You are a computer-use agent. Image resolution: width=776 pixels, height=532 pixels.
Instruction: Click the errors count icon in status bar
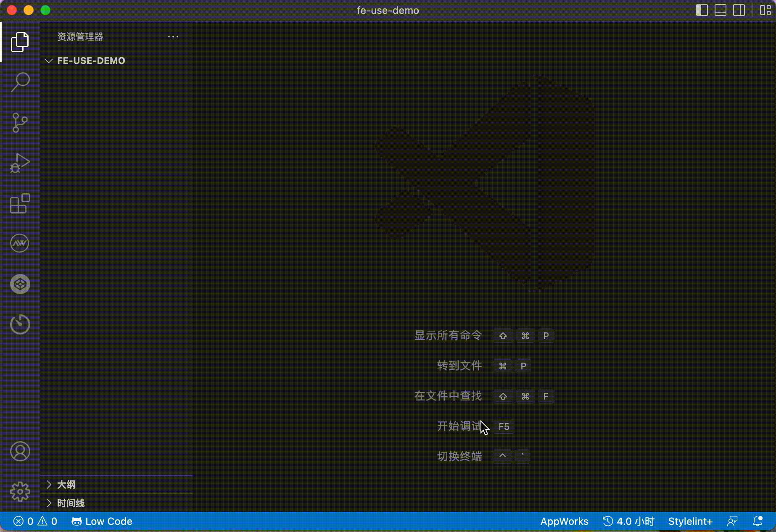tap(18, 521)
